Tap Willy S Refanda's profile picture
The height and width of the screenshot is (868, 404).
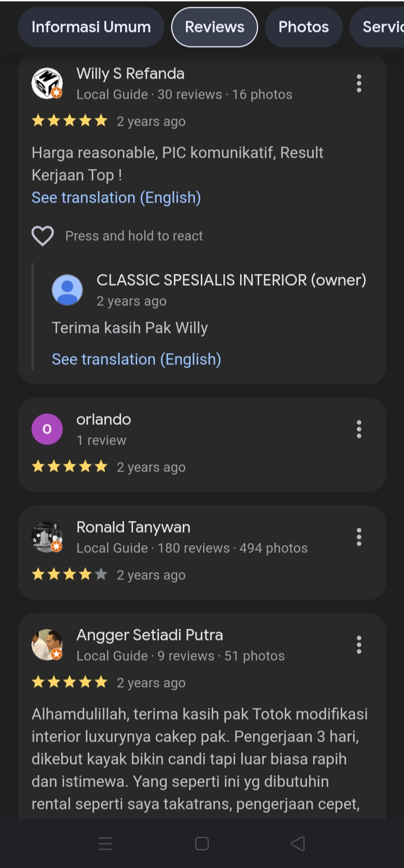click(47, 84)
